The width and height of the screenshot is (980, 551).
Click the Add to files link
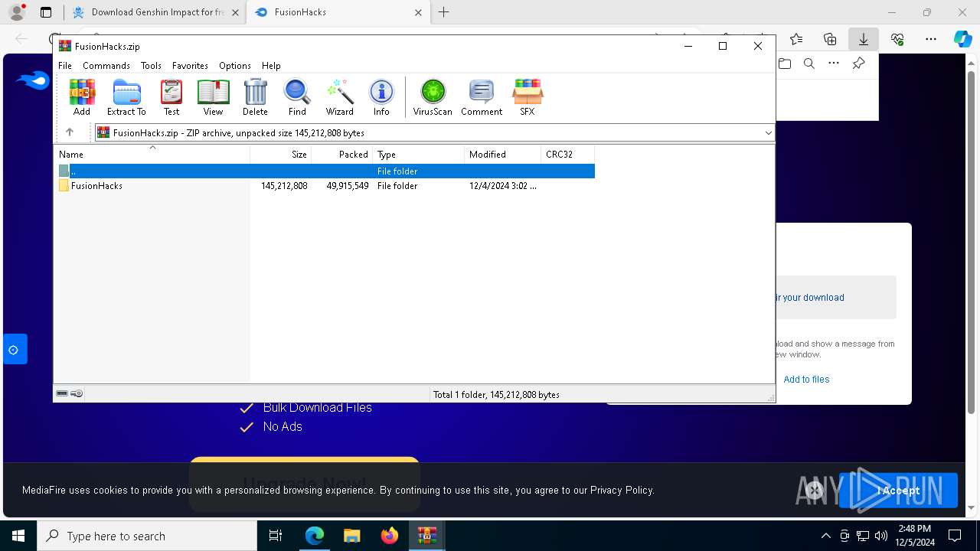click(806, 380)
